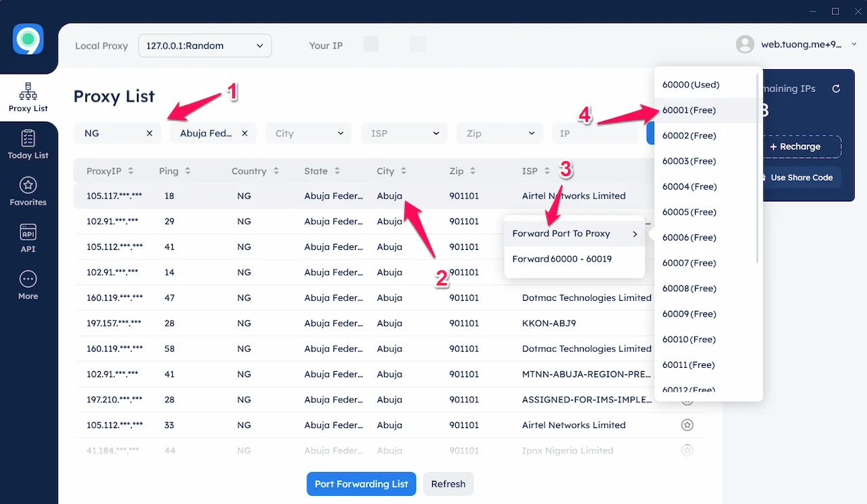The width and height of the screenshot is (867, 504).
Task: Refresh remaining IPs with circular arrow
Action: click(836, 89)
